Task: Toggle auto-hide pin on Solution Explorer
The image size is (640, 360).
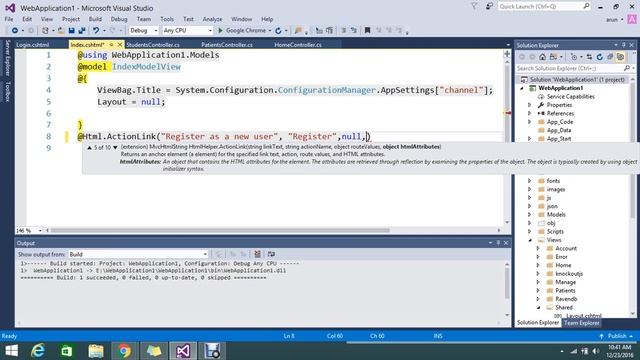Action: pos(624,45)
